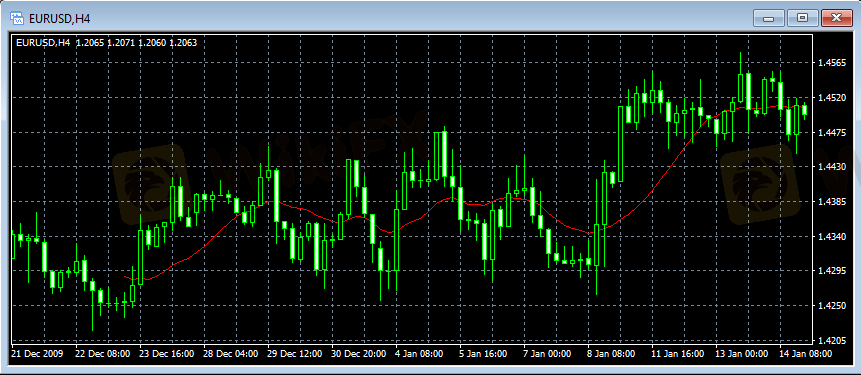
Task: Click the 1.4205 bottom price label
Action: pyautogui.click(x=831, y=340)
